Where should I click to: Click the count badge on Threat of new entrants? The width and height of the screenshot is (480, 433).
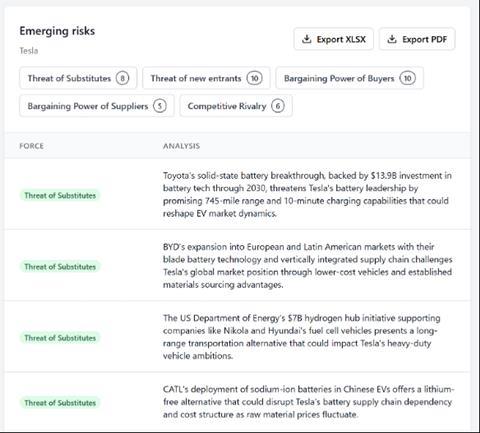254,78
